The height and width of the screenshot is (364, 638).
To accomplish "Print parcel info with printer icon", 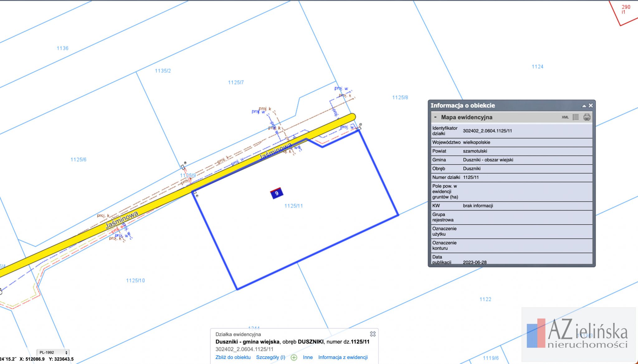I will click(587, 117).
